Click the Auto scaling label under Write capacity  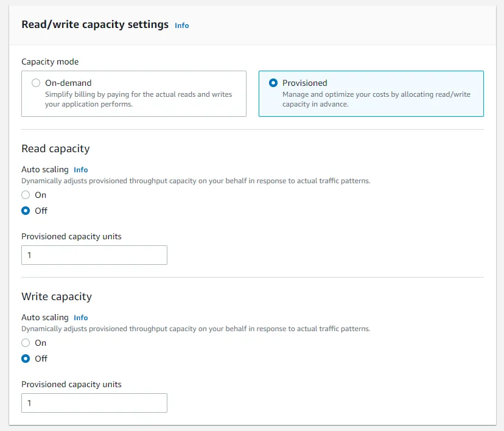point(45,317)
